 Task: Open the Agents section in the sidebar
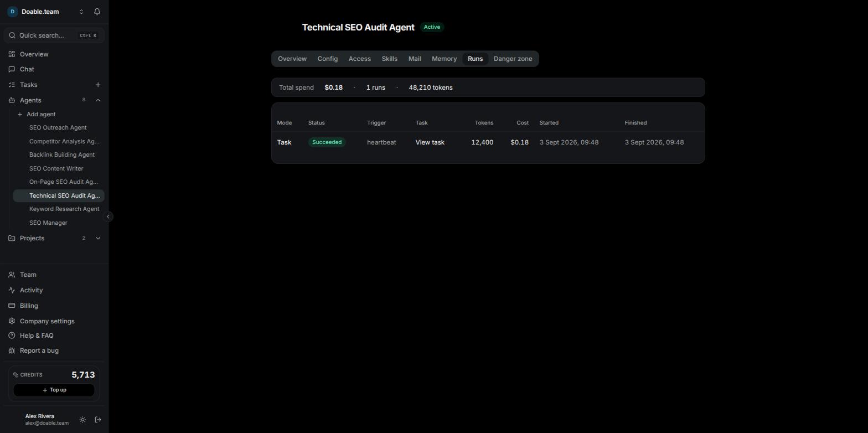(x=30, y=100)
